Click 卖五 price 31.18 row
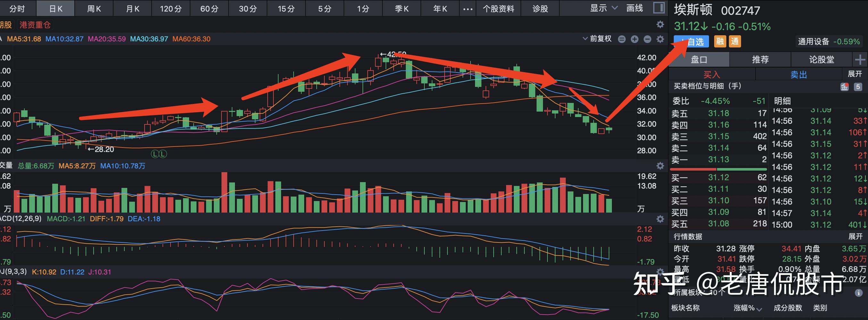The width and height of the screenshot is (868, 320). coord(719,113)
